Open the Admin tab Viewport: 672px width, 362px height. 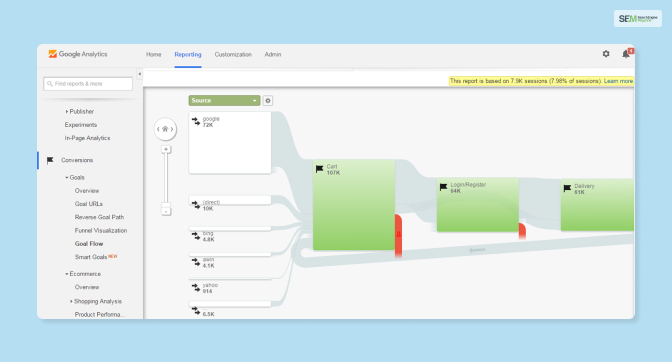tap(273, 54)
